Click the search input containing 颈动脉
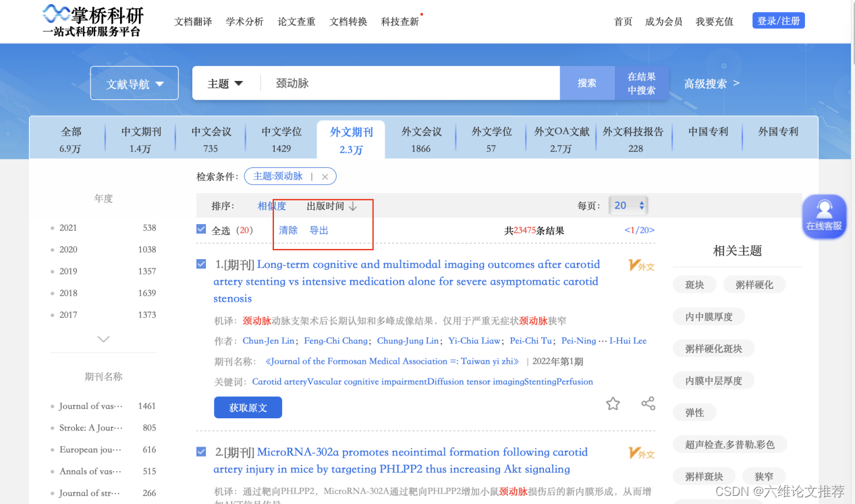 (x=410, y=83)
